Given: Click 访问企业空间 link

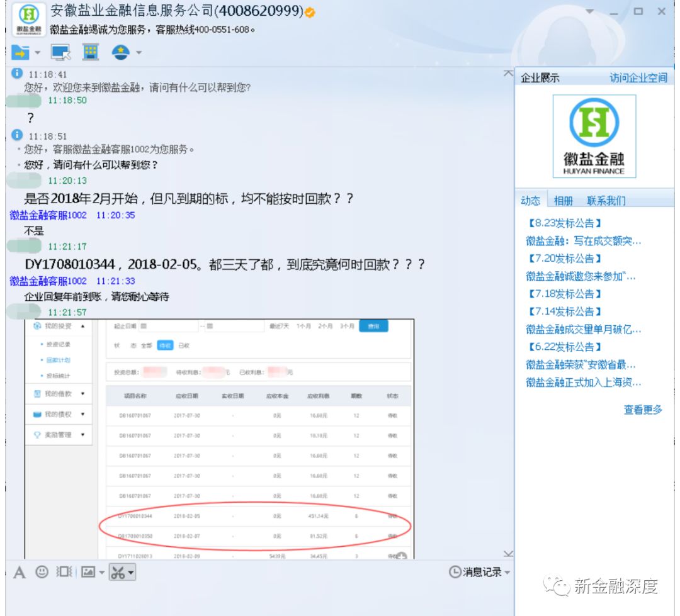Looking at the screenshot, I should tap(638, 77).
